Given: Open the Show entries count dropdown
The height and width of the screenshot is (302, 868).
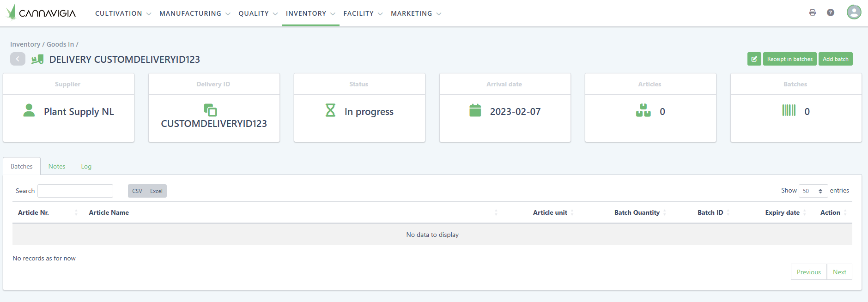Looking at the screenshot, I should [813, 191].
